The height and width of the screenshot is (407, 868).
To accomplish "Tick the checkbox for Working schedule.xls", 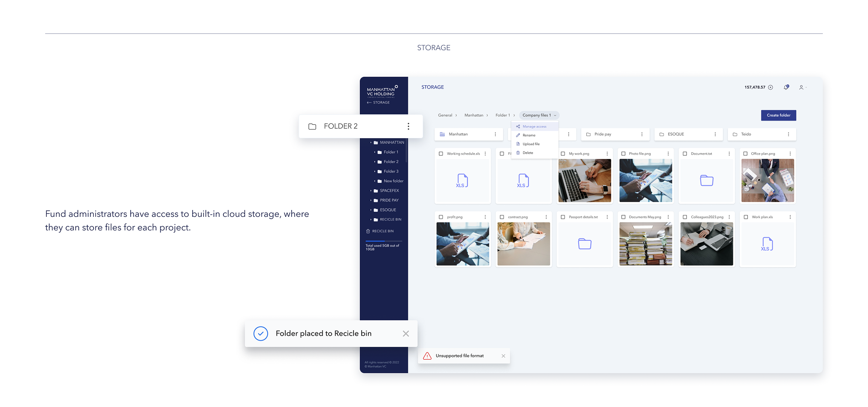I will [x=441, y=154].
